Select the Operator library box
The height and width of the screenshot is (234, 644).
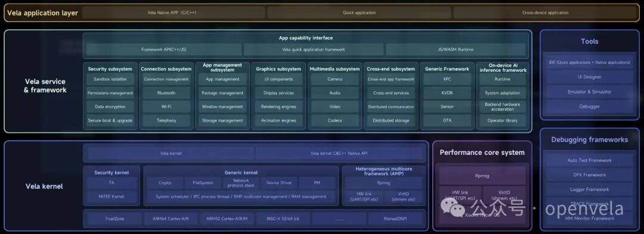[502, 120]
